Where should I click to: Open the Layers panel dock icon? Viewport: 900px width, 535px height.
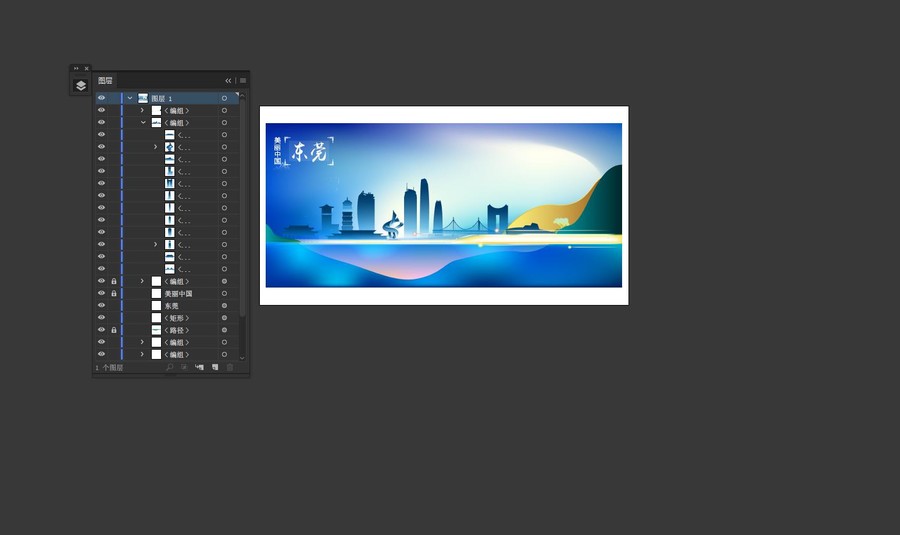point(81,86)
